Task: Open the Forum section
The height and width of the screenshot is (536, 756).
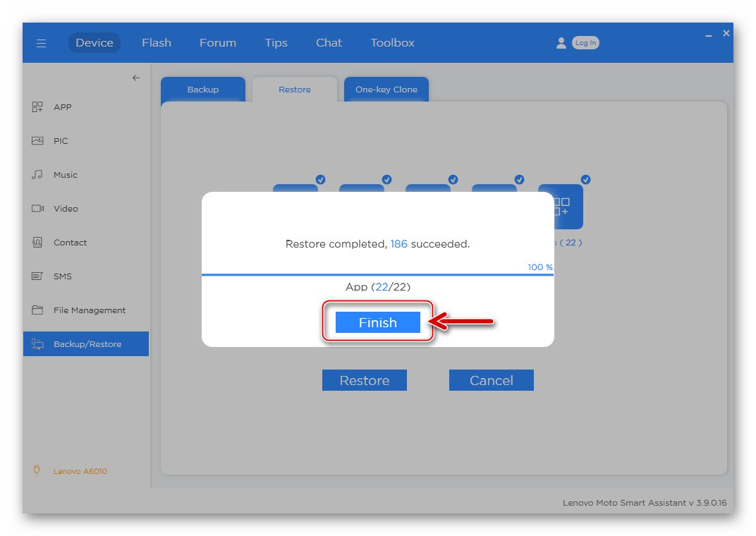Action: (218, 43)
